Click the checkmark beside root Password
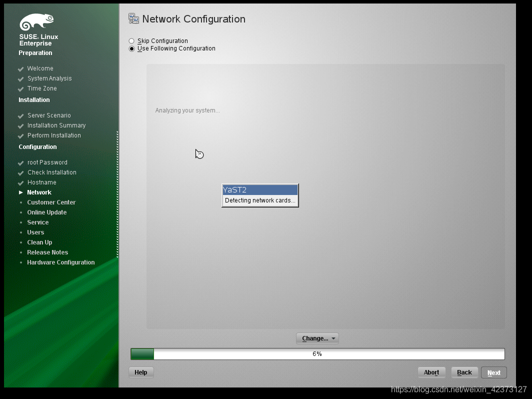The width and height of the screenshot is (532, 399). point(20,163)
